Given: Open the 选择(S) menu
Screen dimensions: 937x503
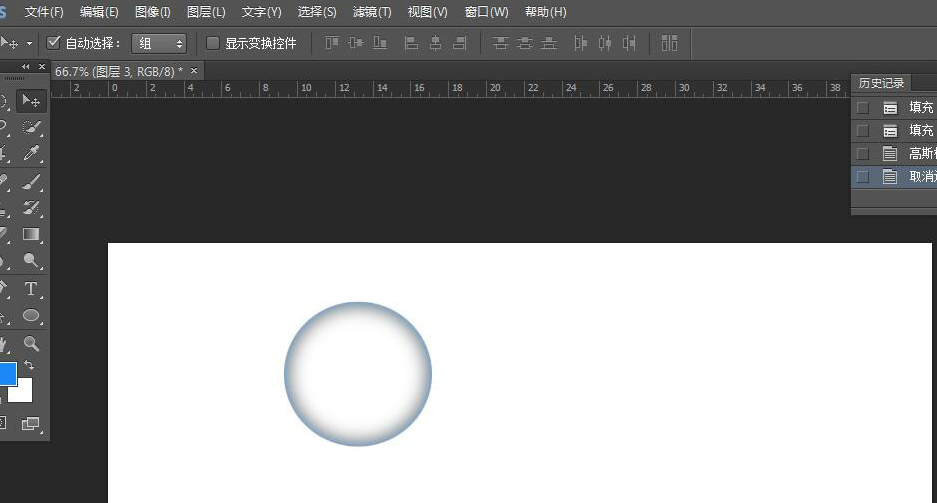Looking at the screenshot, I should click(317, 12).
